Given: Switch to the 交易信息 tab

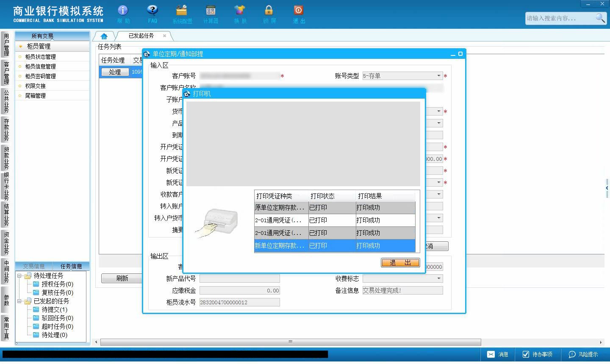Looking at the screenshot, I should coord(34,266).
